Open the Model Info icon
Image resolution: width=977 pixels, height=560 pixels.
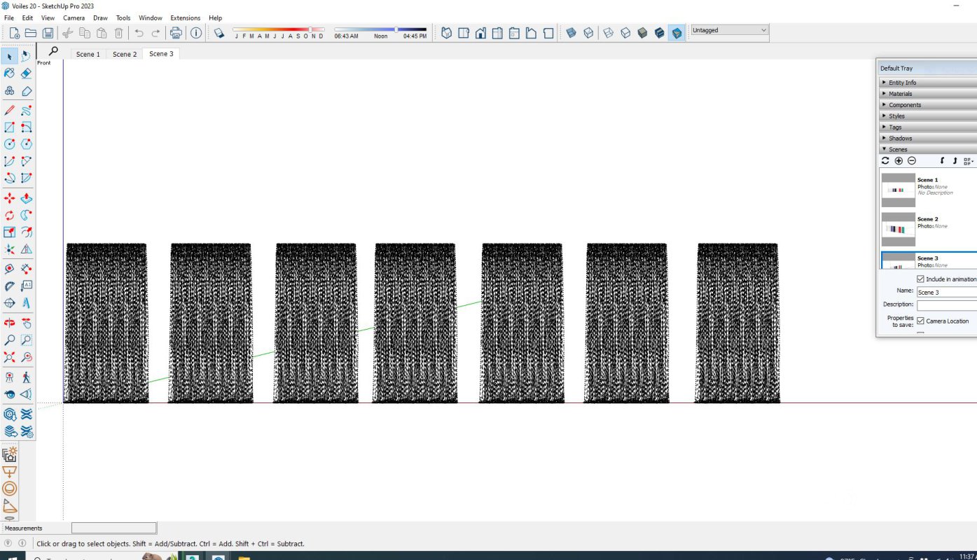click(196, 33)
